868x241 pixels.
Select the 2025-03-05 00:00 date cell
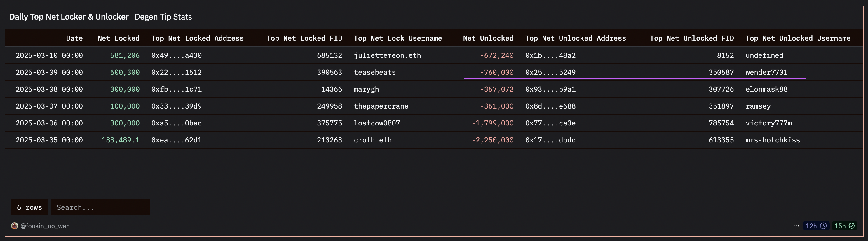(49, 140)
